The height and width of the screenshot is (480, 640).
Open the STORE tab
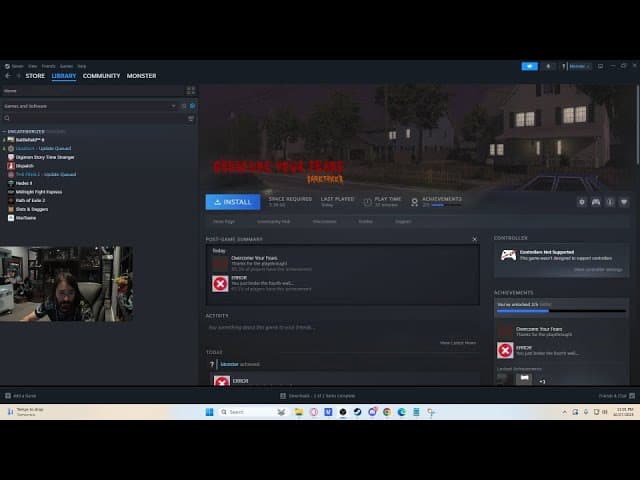pyautogui.click(x=35, y=76)
